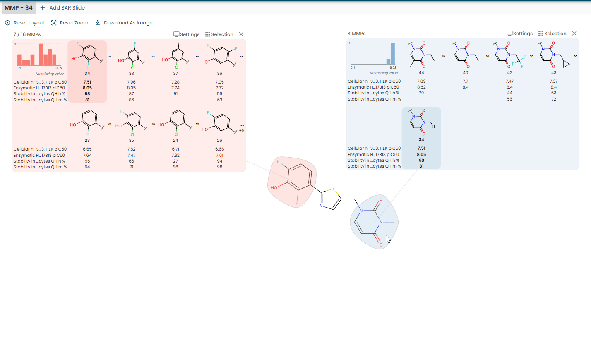Click the '4 MMPs' panel title
The width and height of the screenshot is (591, 364).
tap(357, 34)
